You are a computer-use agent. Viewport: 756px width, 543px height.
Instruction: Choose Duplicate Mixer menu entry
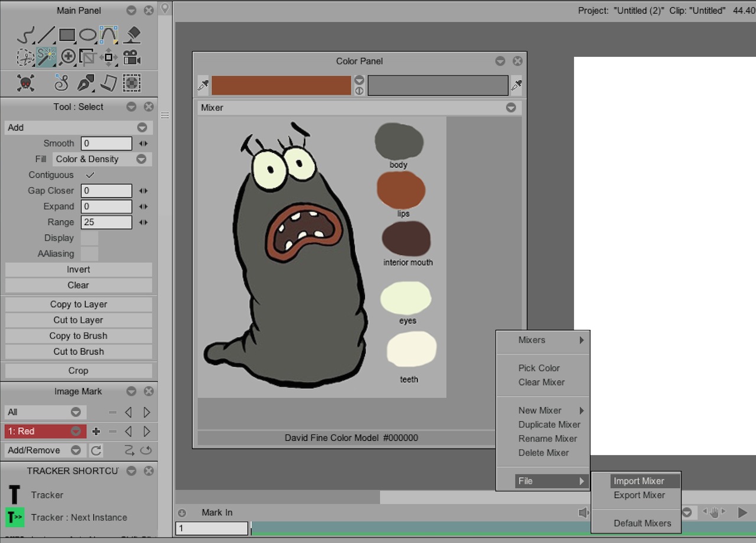pos(543,424)
